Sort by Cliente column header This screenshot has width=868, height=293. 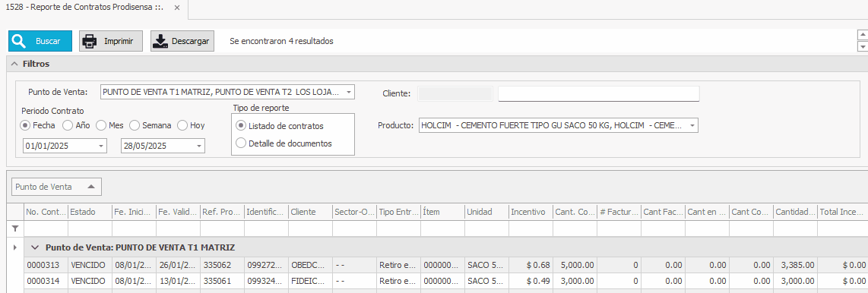point(311,212)
